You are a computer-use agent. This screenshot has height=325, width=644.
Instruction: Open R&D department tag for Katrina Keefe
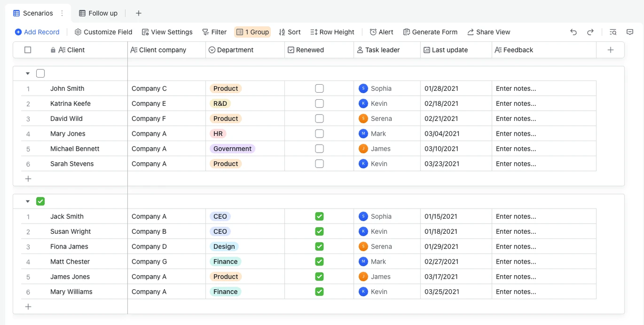pyautogui.click(x=220, y=103)
